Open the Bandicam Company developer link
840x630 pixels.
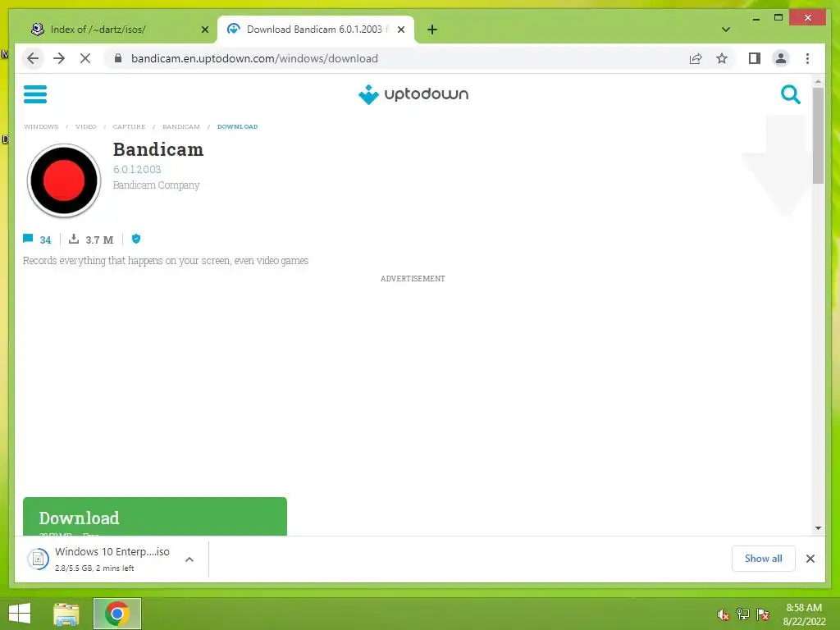click(x=156, y=185)
